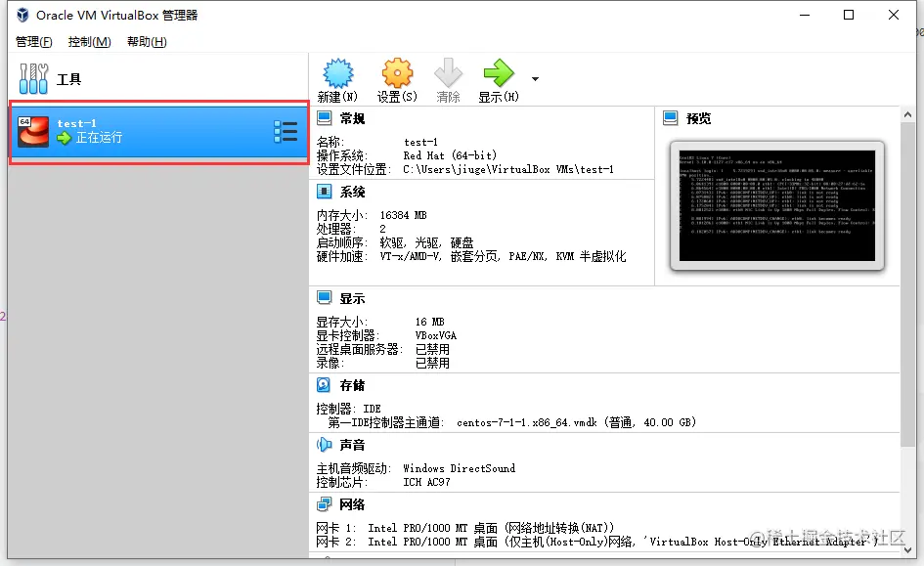This screenshot has width=924, height=566.
Task: Click the Red Hat OS icon of test-1
Action: tap(33, 131)
